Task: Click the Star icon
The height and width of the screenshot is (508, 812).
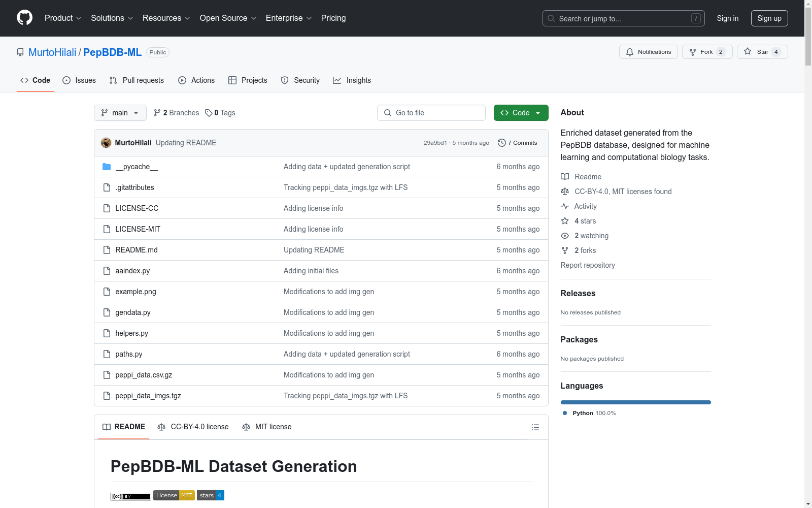Action: (748, 51)
